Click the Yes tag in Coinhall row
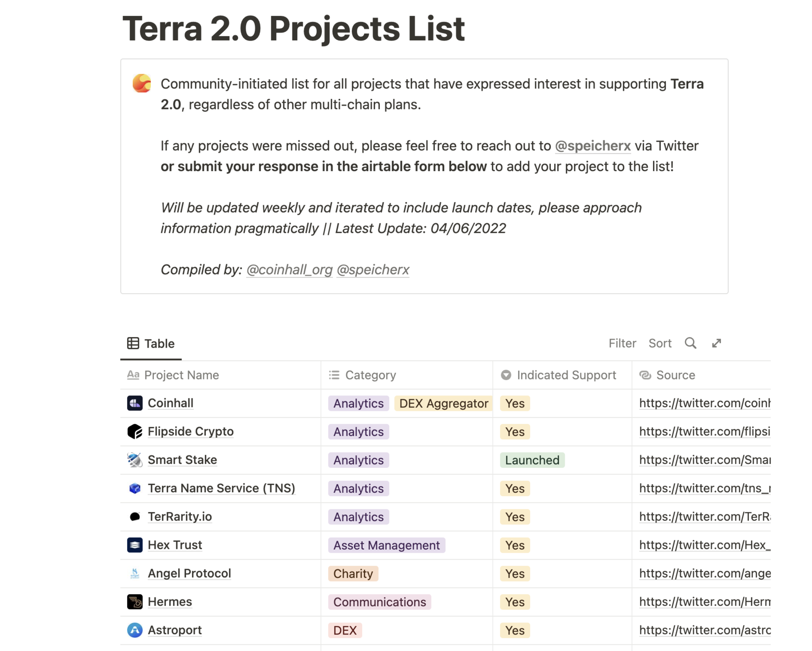Image resolution: width=812 pixels, height=651 pixels. point(515,403)
